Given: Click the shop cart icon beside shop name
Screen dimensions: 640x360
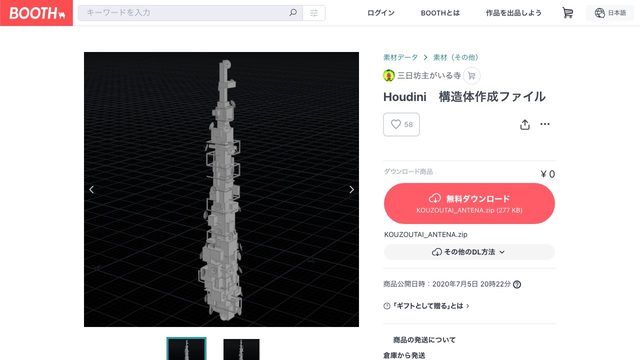Looking at the screenshot, I should 472,76.
